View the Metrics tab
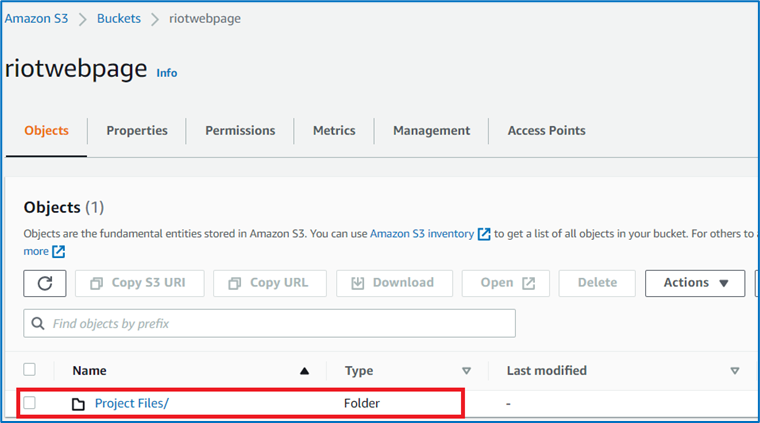 pos(334,131)
